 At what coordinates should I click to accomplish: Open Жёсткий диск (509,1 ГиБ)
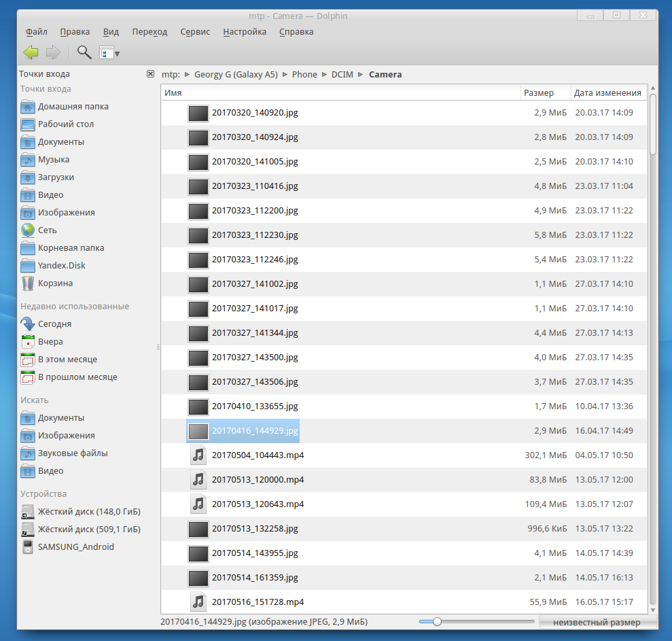(81, 530)
